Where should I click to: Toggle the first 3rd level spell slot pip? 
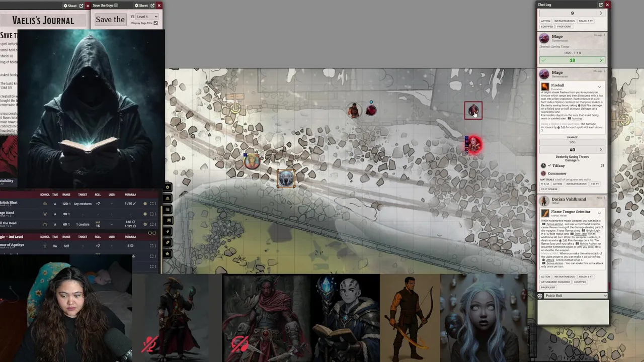pyautogui.click(x=150, y=233)
